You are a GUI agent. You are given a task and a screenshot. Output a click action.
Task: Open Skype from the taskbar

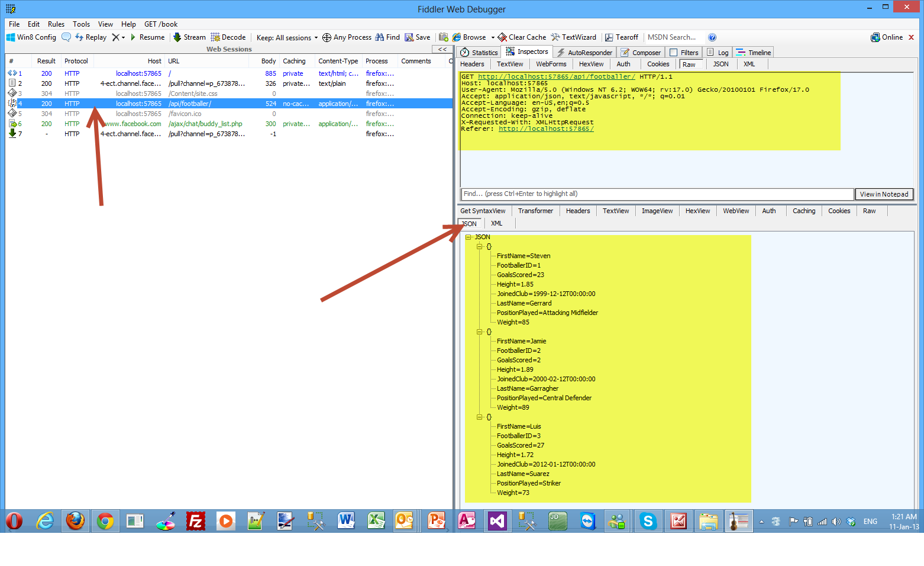click(648, 521)
